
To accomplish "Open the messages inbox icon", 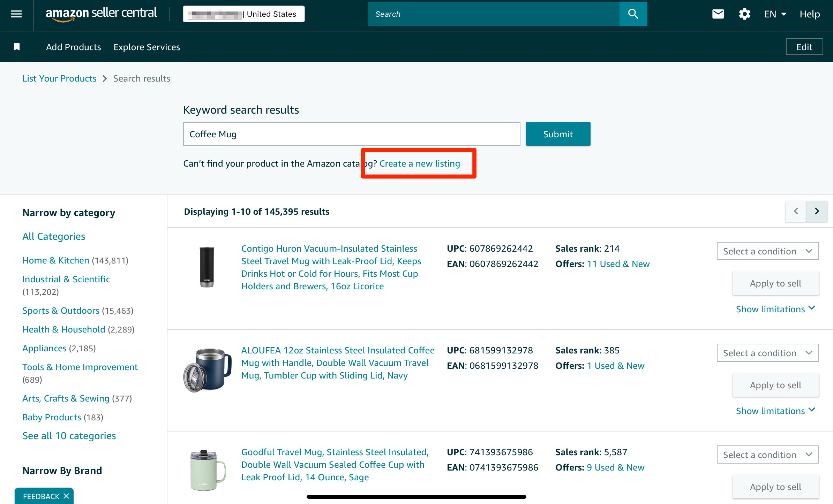I will click(x=718, y=14).
